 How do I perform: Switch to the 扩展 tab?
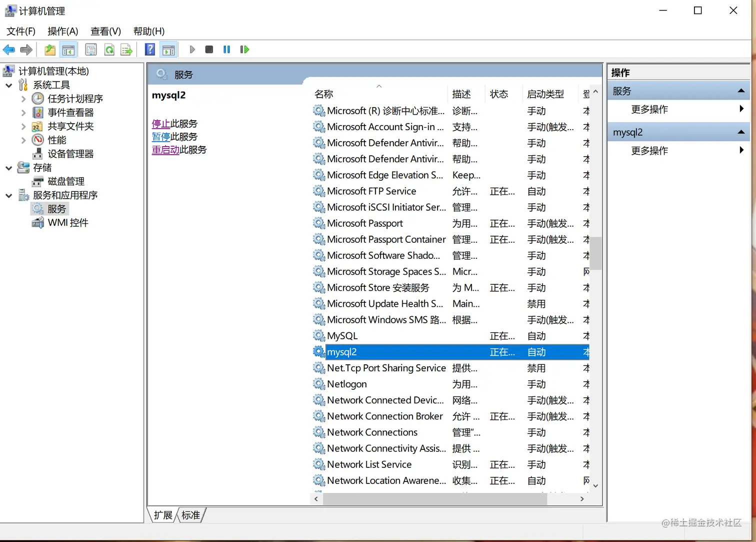(x=163, y=515)
